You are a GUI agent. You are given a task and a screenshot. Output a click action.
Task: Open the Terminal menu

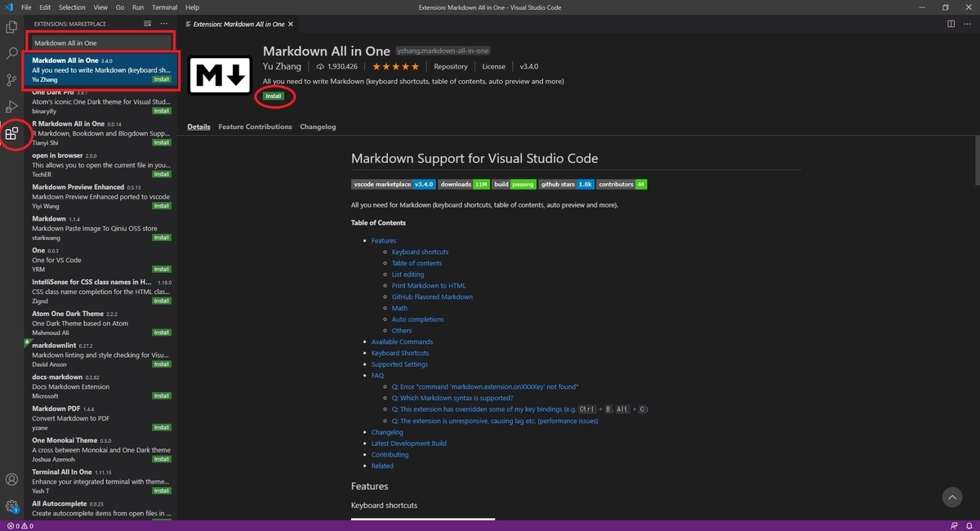165,7
